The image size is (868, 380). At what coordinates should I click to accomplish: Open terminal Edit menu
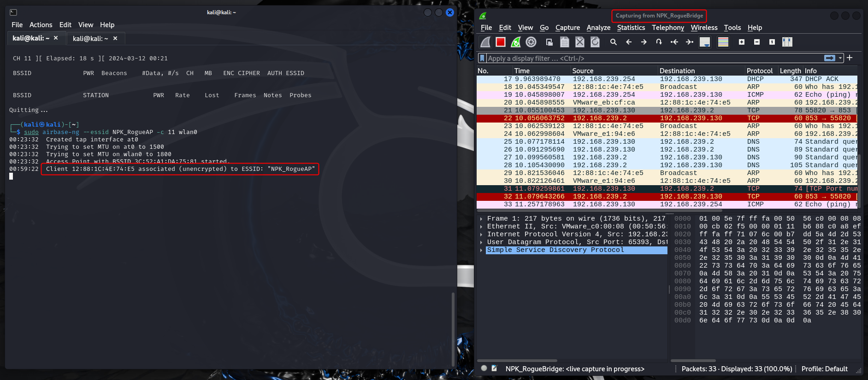pyautogui.click(x=65, y=25)
